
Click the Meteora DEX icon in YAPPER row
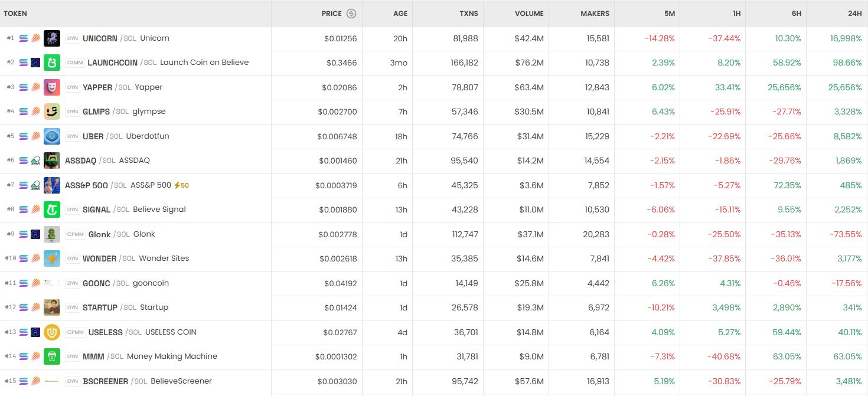[x=35, y=87]
